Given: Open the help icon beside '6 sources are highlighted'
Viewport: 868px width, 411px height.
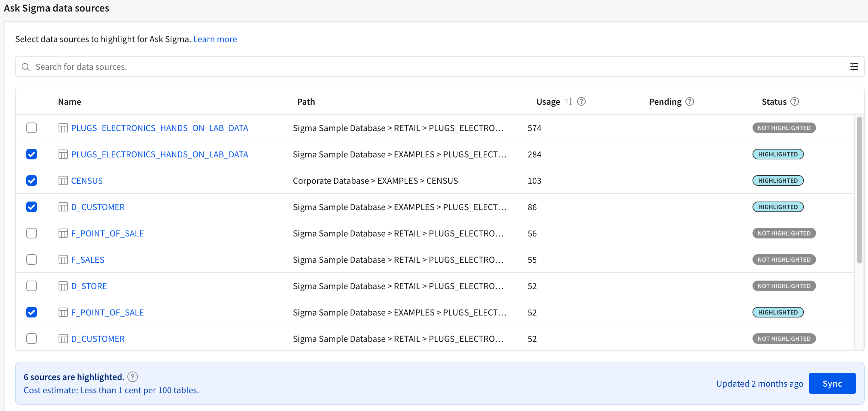Looking at the screenshot, I should 133,377.
